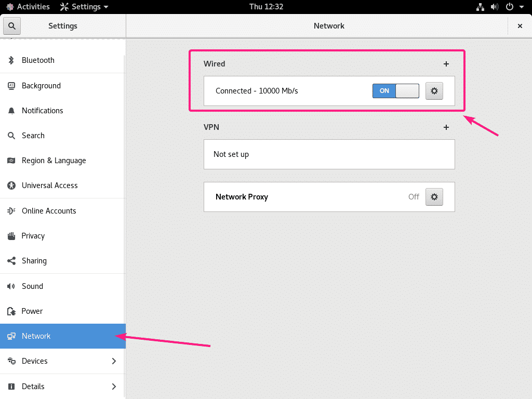Select the Background settings icon

click(x=11, y=85)
